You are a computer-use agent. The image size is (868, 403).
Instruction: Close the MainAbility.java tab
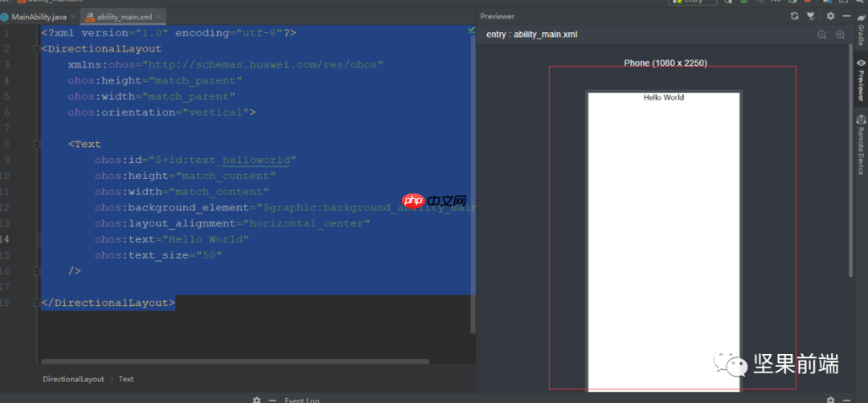73,17
